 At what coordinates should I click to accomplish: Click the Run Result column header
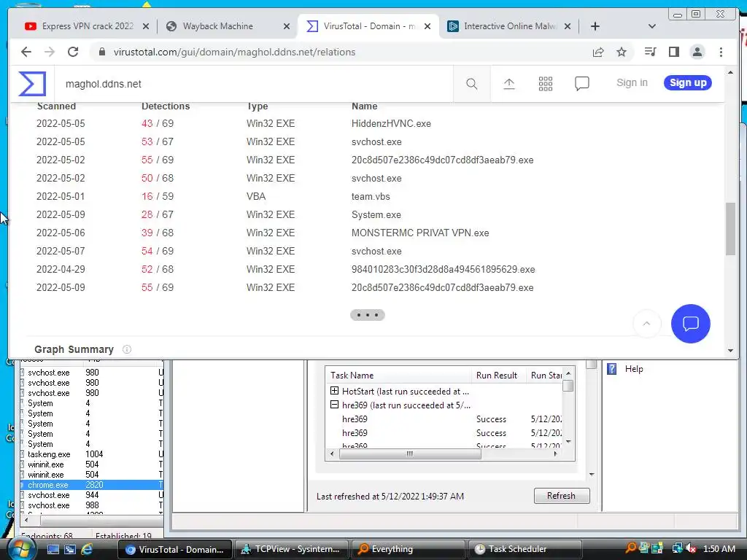point(498,376)
